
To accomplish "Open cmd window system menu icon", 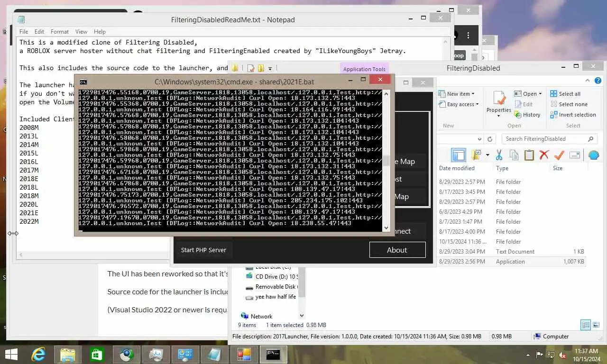I will (x=83, y=82).
